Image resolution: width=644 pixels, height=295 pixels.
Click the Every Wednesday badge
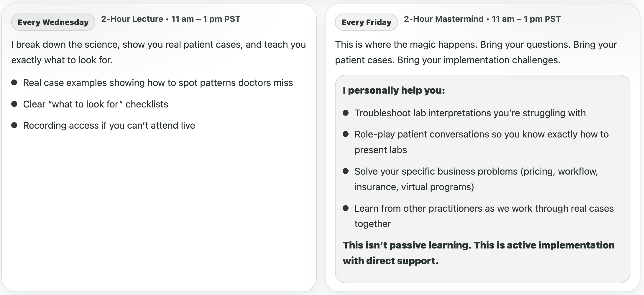click(x=53, y=22)
